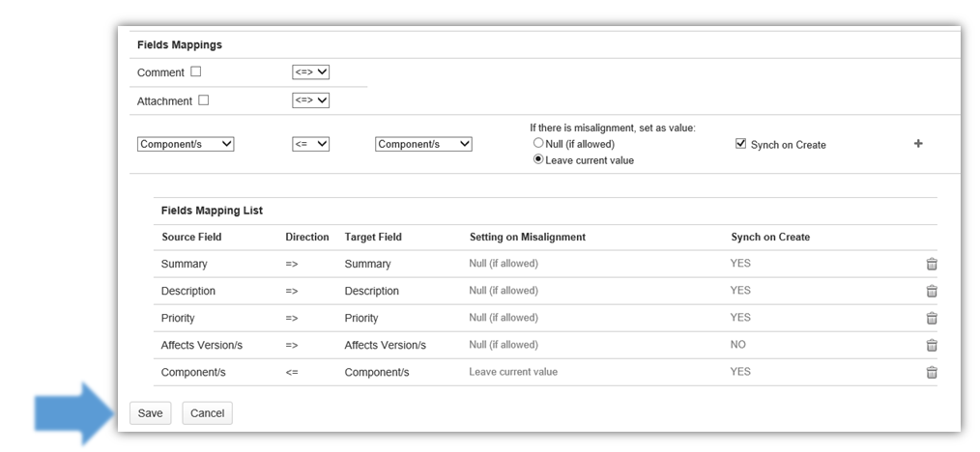The image size is (980, 452).
Task: Add field mapping with plus icon
Action: click(917, 144)
